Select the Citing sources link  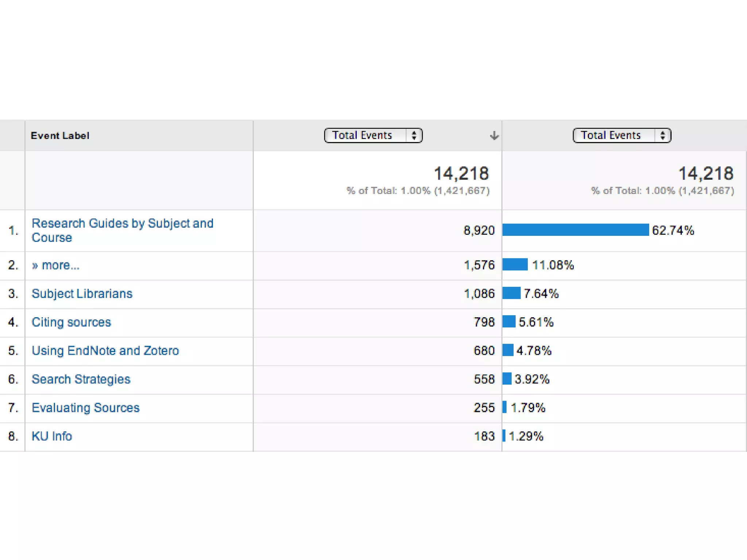point(71,322)
